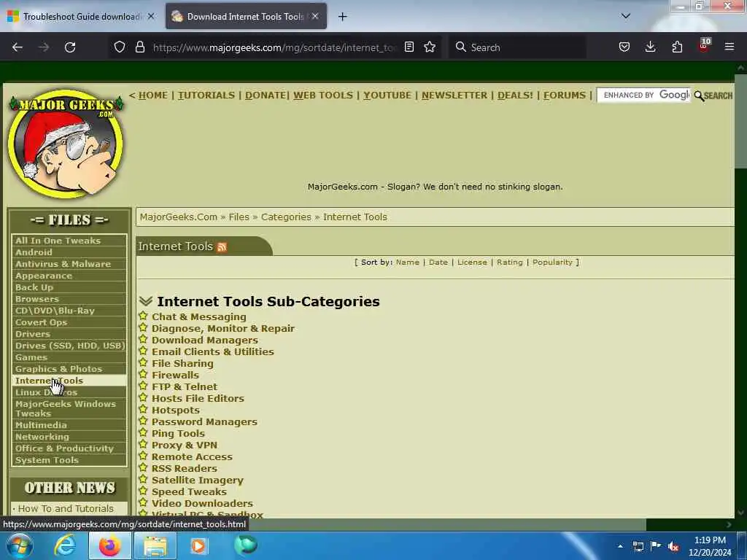This screenshot has width=747, height=560.
Task: Open TUTORIALS in the top navigation
Action: 206,96
